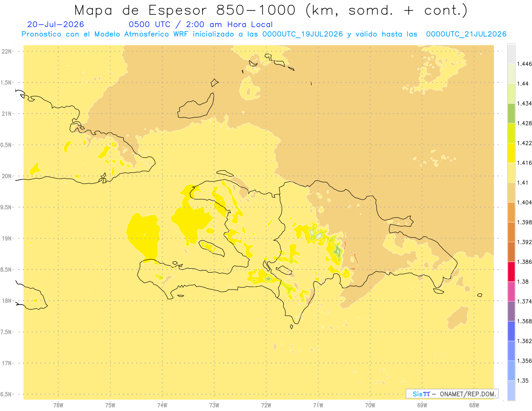Click the latitude label "17N"

tap(7, 363)
